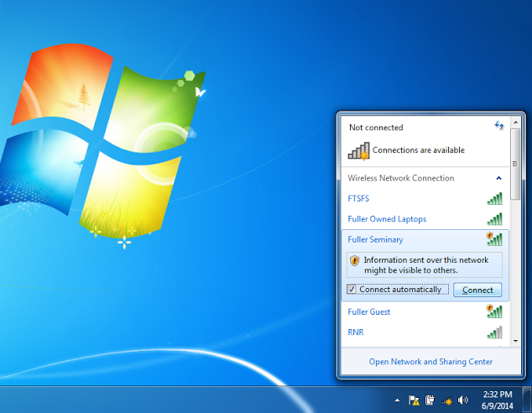The height and width of the screenshot is (413, 532).
Task: Select the FTSFS network
Action: 425,198
